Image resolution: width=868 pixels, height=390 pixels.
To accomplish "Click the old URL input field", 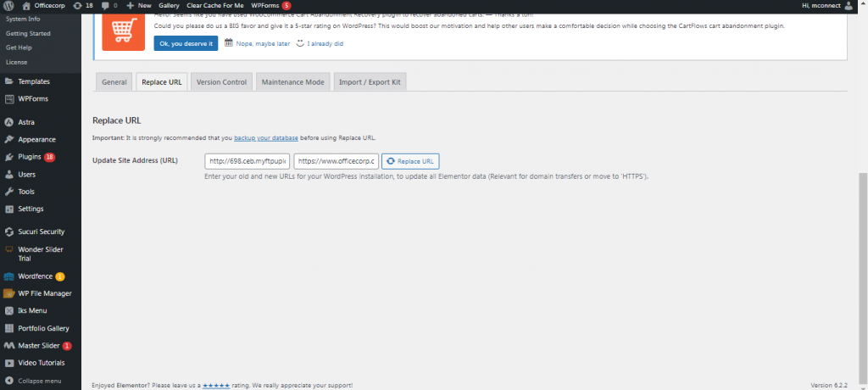I will pos(248,161).
